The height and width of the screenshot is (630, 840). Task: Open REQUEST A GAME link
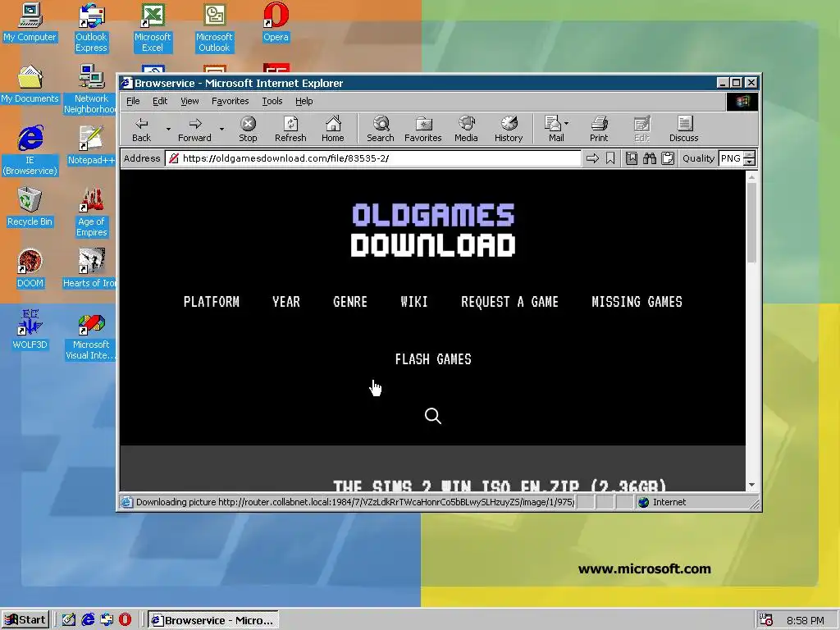(509, 302)
